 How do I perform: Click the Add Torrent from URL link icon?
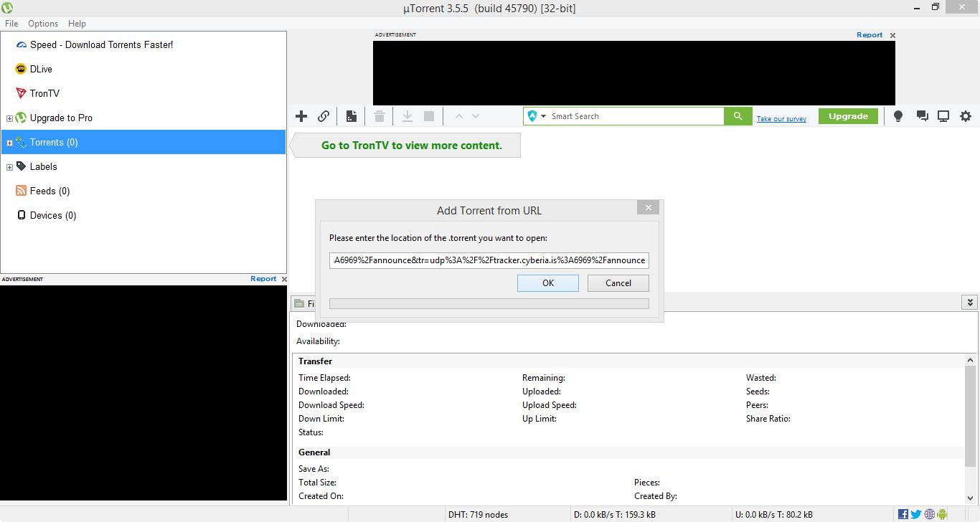click(x=324, y=116)
